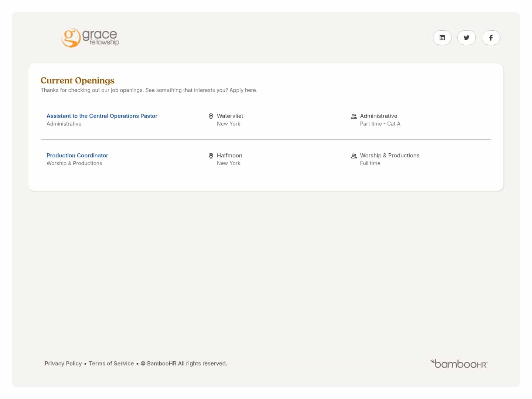The width and height of the screenshot is (532, 399).
Task: Open the Terms of Service link
Action: (x=111, y=364)
